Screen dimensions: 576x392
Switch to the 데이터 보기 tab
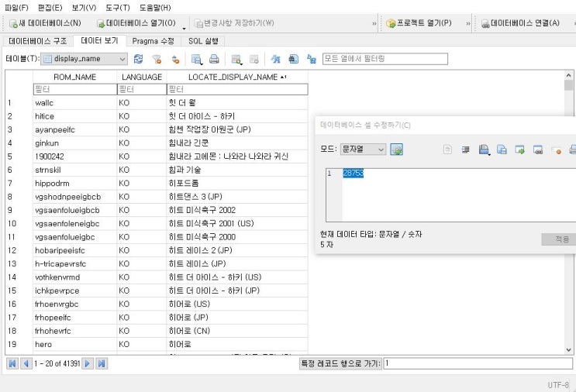point(99,40)
